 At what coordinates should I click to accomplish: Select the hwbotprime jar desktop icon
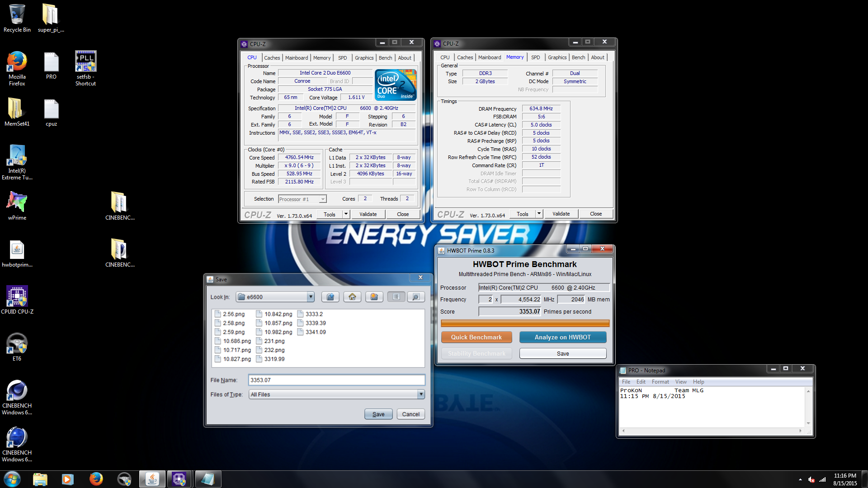[17, 253]
